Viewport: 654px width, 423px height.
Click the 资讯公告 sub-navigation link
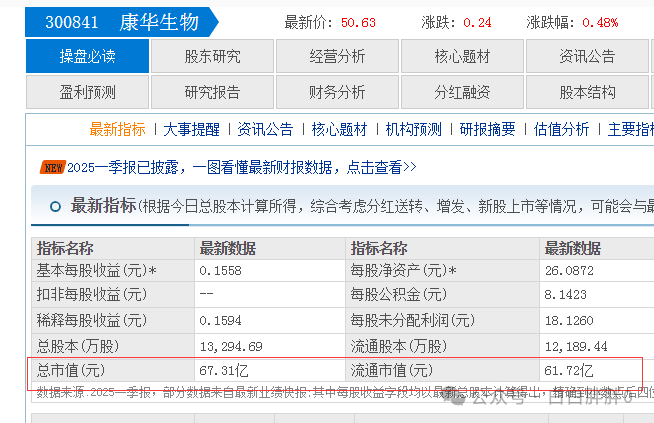tap(265, 129)
